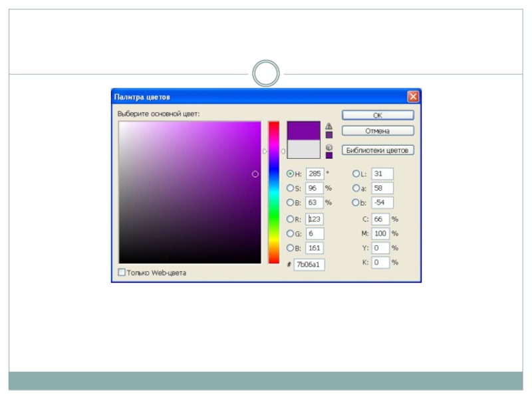Select the L lightness radio button

(356, 174)
